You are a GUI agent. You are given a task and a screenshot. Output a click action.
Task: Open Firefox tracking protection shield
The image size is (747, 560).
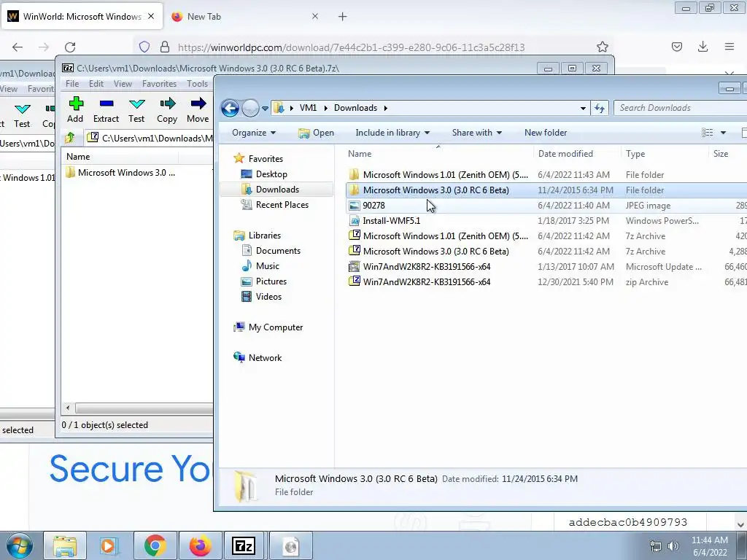[144, 47]
